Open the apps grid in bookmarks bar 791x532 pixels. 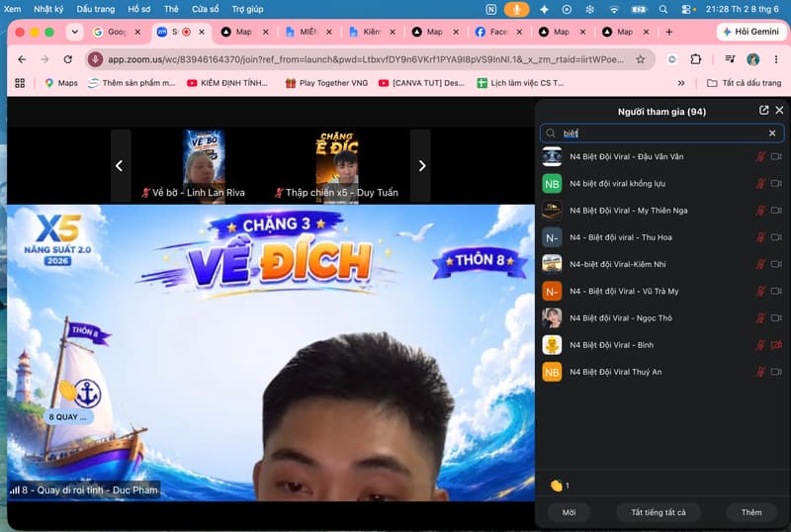click(20, 83)
